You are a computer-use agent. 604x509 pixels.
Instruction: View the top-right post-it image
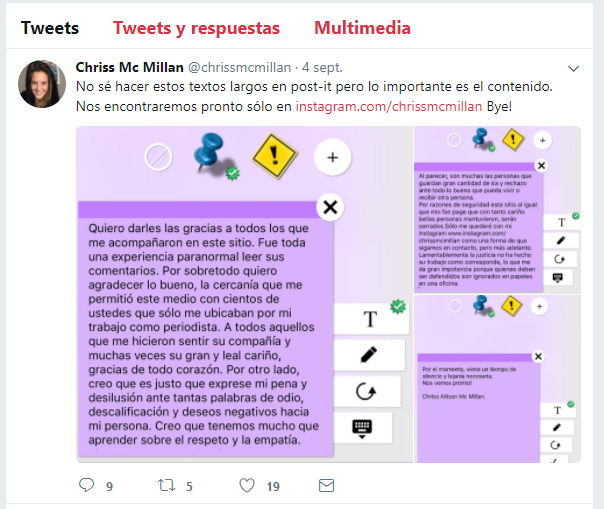(x=497, y=210)
